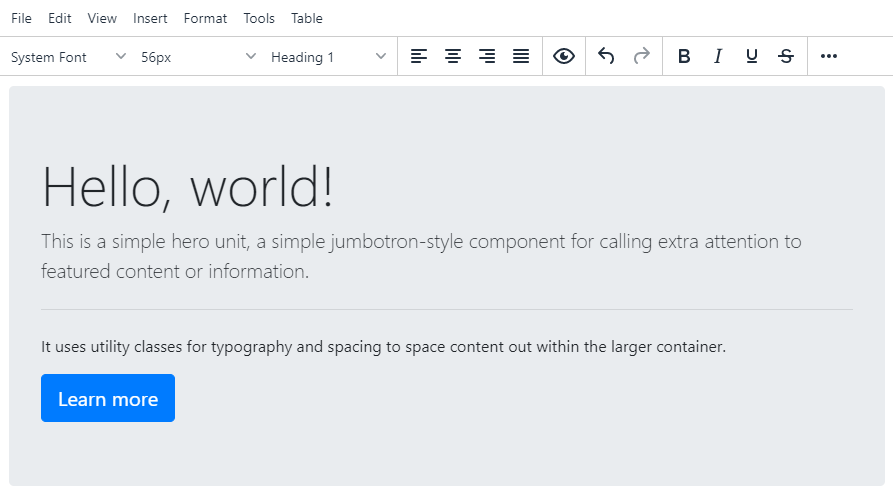Open the Table menu
The image size is (893, 496).
click(x=307, y=18)
